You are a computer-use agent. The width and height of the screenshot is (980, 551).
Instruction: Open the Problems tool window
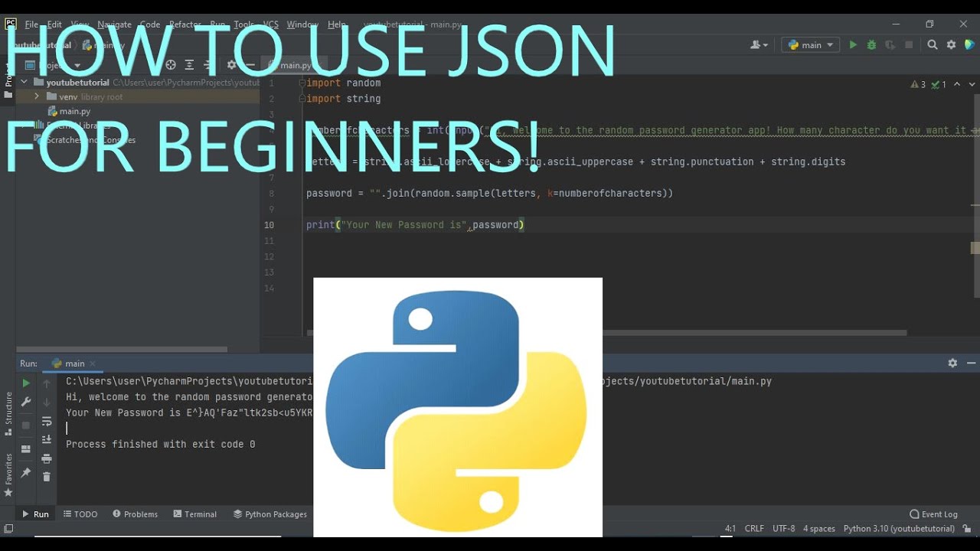coord(136,514)
